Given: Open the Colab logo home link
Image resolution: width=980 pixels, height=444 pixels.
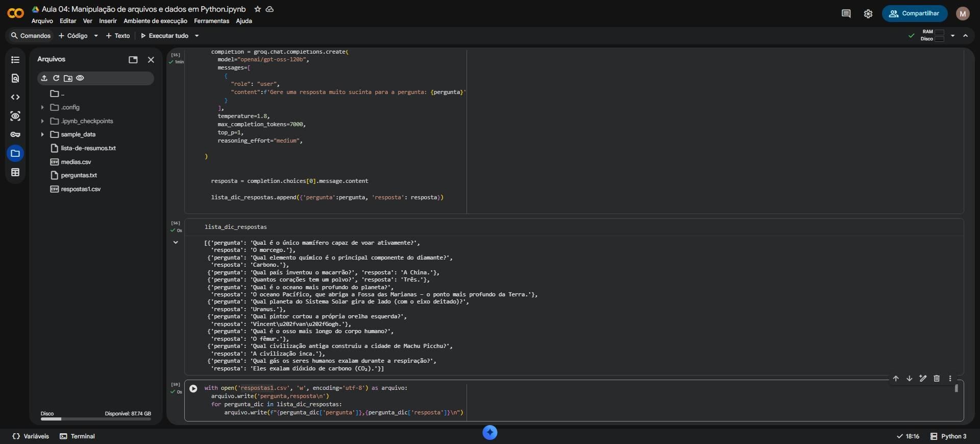Looking at the screenshot, I should (15, 13).
